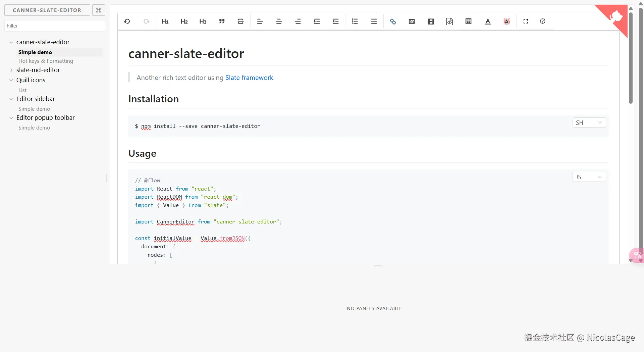Apply Heading 1 formatting
Screen dimensions: 644x352
pyautogui.click(x=165, y=21)
